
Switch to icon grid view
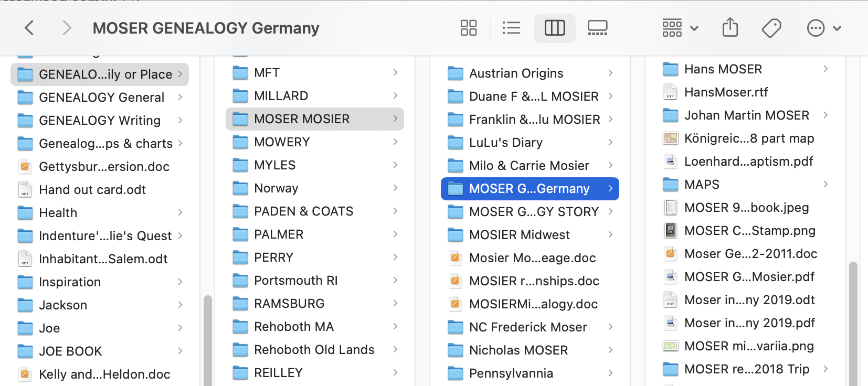[468, 28]
